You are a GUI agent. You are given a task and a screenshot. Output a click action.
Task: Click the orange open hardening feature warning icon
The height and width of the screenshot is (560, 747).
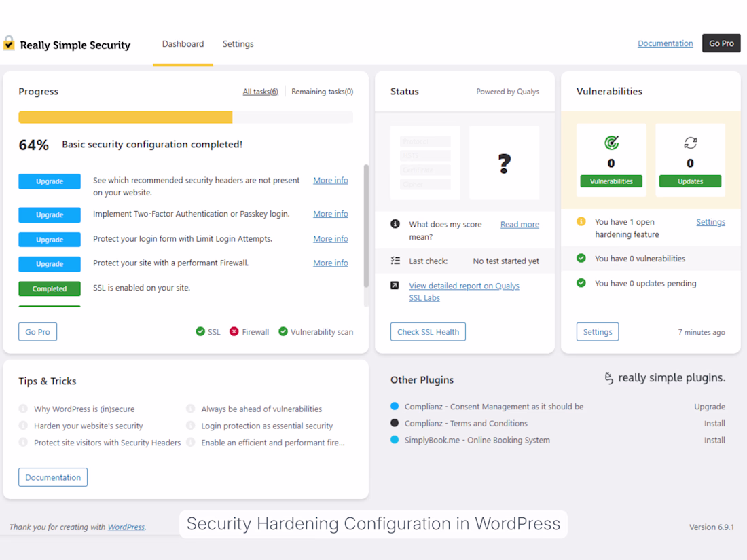[581, 222]
